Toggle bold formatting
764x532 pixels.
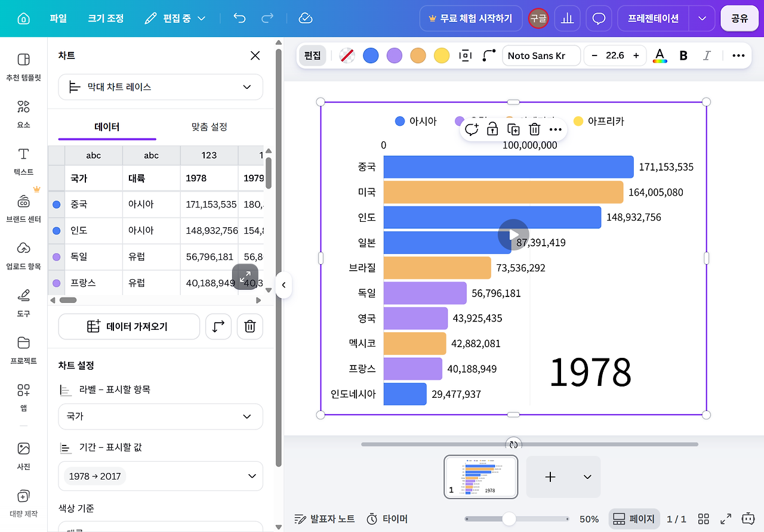click(683, 55)
